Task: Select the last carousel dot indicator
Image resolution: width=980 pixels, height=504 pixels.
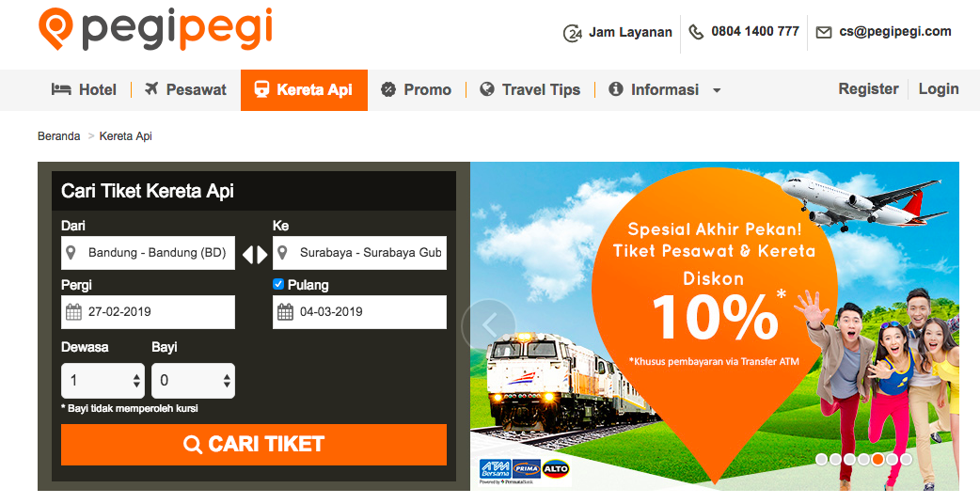Action: click(906, 459)
